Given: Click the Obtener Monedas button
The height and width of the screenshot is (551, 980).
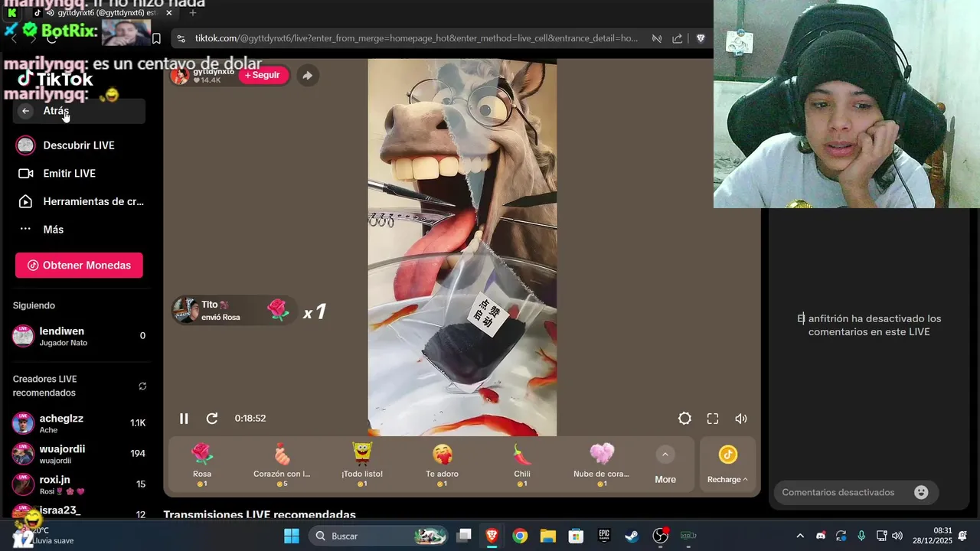Looking at the screenshot, I should (79, 266).
